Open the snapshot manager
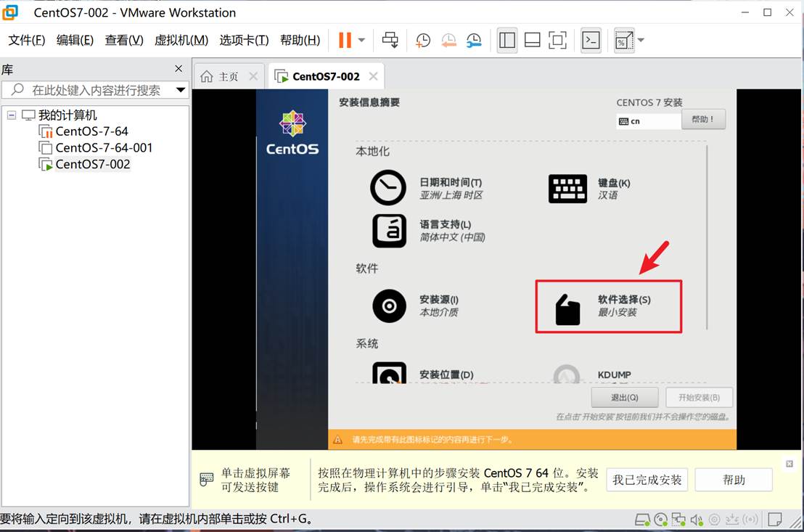Screen dimensions: 804x532 click(x=474, y=41)
